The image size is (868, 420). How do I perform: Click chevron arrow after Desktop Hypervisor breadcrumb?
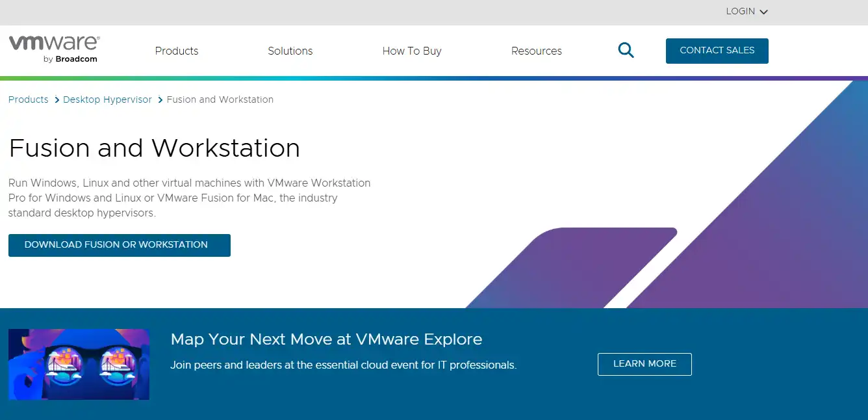click(x=160, y=100)
